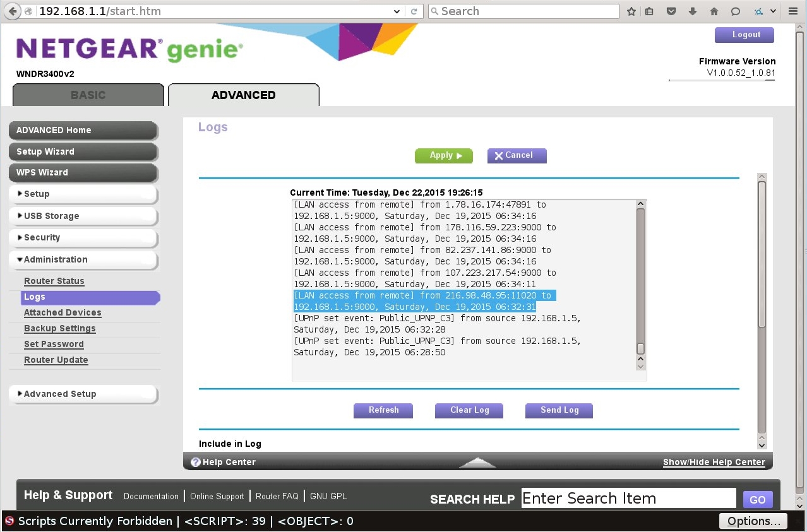Viewport: 807px width, 532px height.
Task: Open the WPS Wizard
Action: pyautogui.click(x=83, y=172)
